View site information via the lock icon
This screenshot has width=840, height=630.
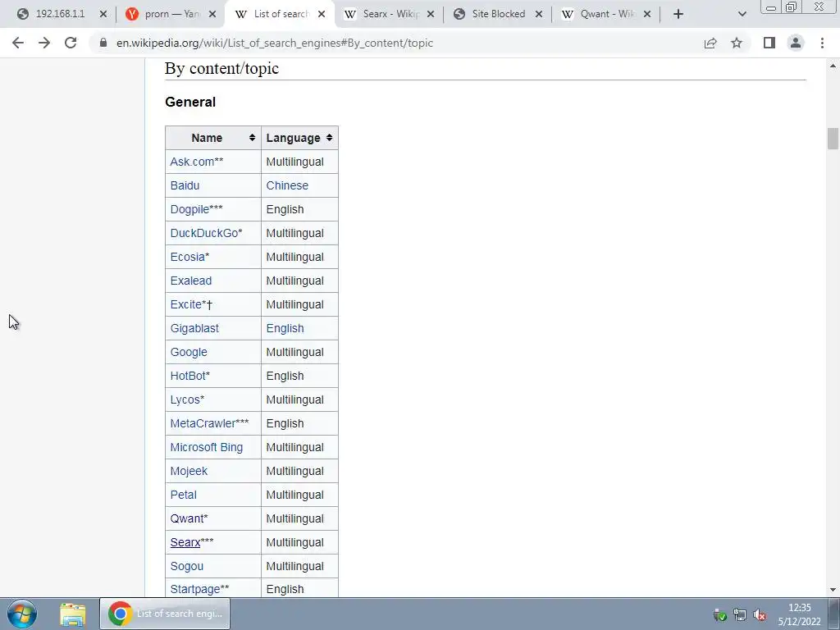pyautogui.click(x=103, y=43)
